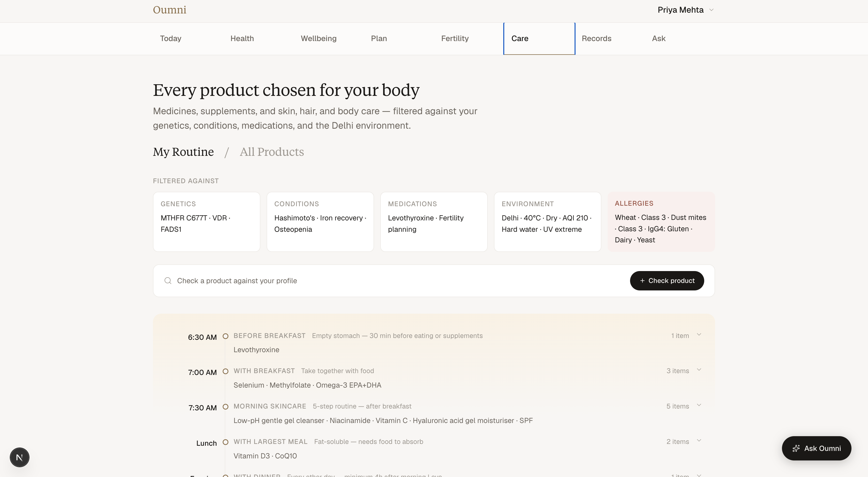Click the search magnifier icon
868x477 pixels.
point(168,280)
